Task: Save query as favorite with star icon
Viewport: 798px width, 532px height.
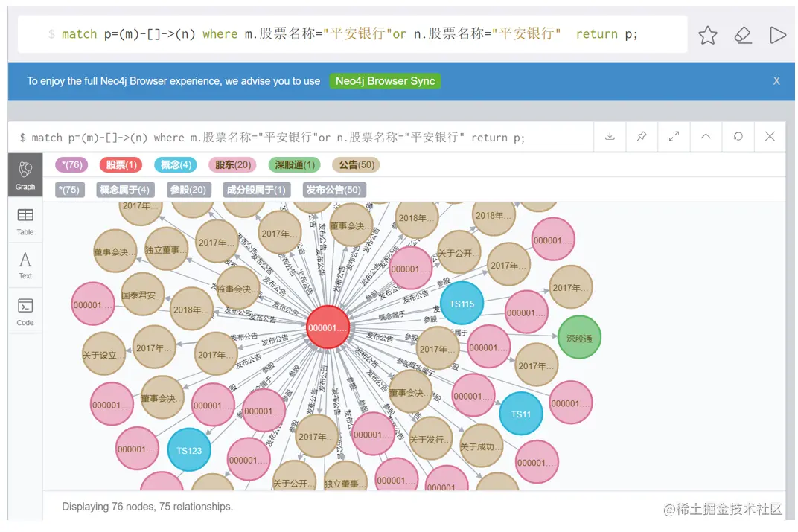Action: pyautogui.click(x=707, y=35)
